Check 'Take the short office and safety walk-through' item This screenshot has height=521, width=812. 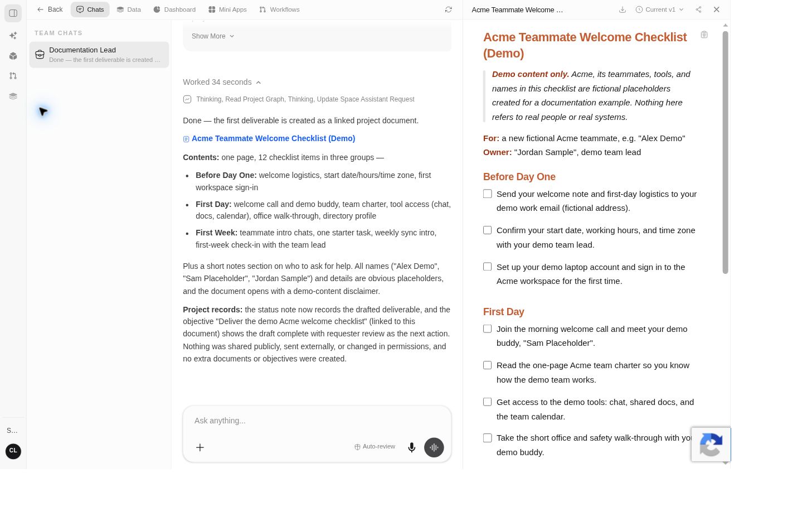tap(488, 438)
